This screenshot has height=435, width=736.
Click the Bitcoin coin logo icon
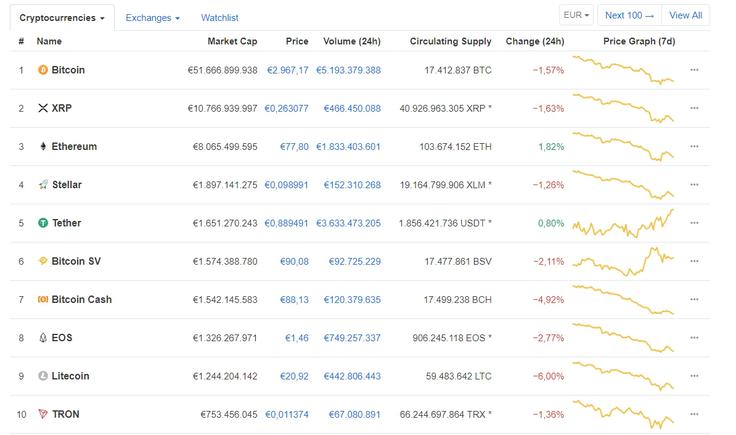pos(43,70)
